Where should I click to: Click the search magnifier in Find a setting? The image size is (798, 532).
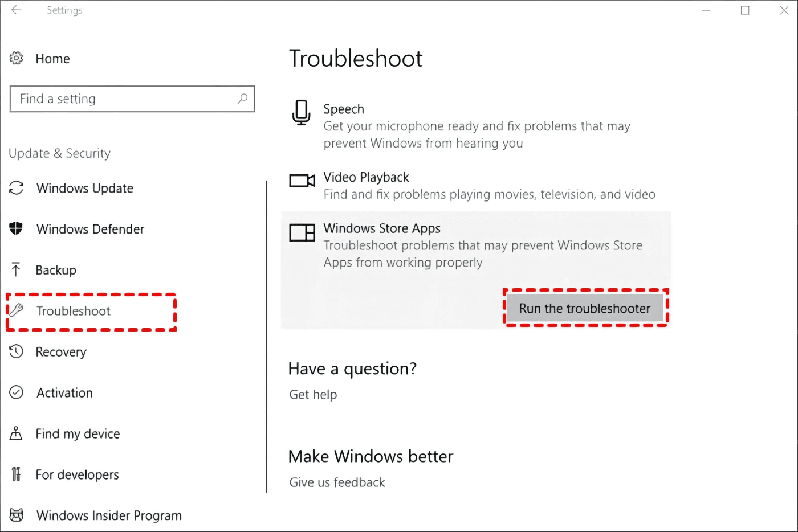(242, 99)
